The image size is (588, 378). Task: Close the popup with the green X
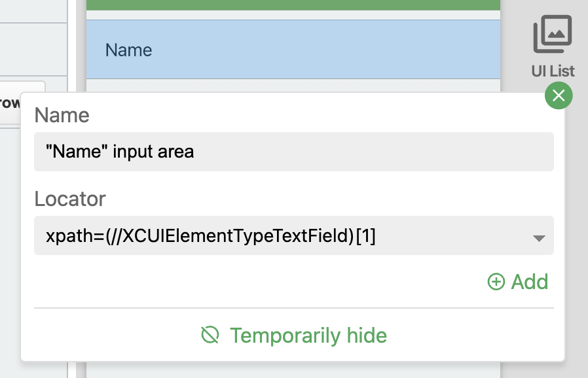click(559, 95)
